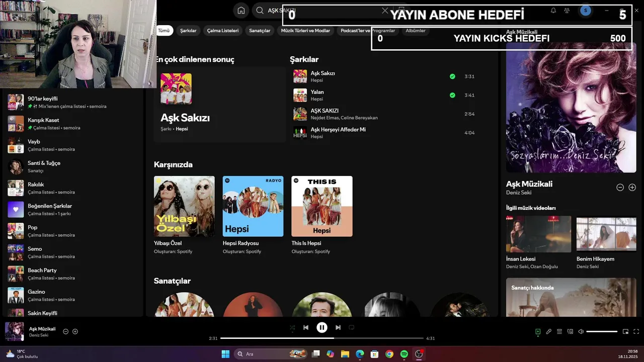This screenshot has width=644, height=362.
Task: Skip to the previous track
Action: pyautogui.click(x=306, y=327)
